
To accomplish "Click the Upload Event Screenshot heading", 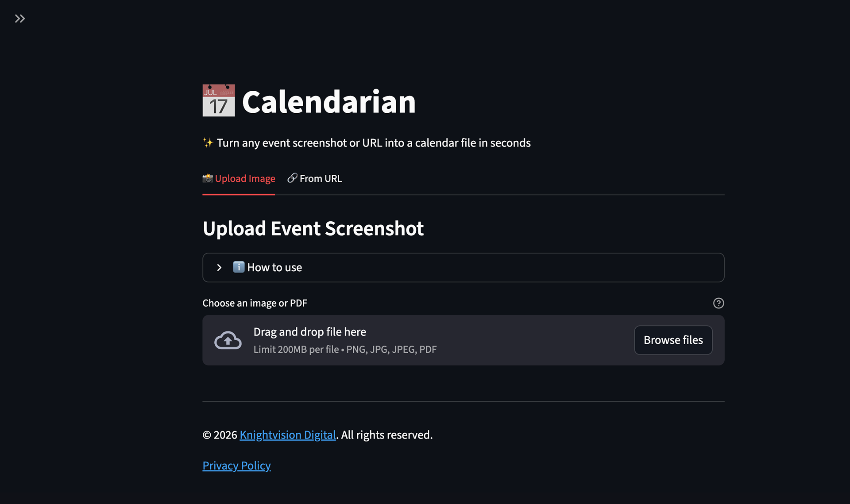I will (313, 229).
